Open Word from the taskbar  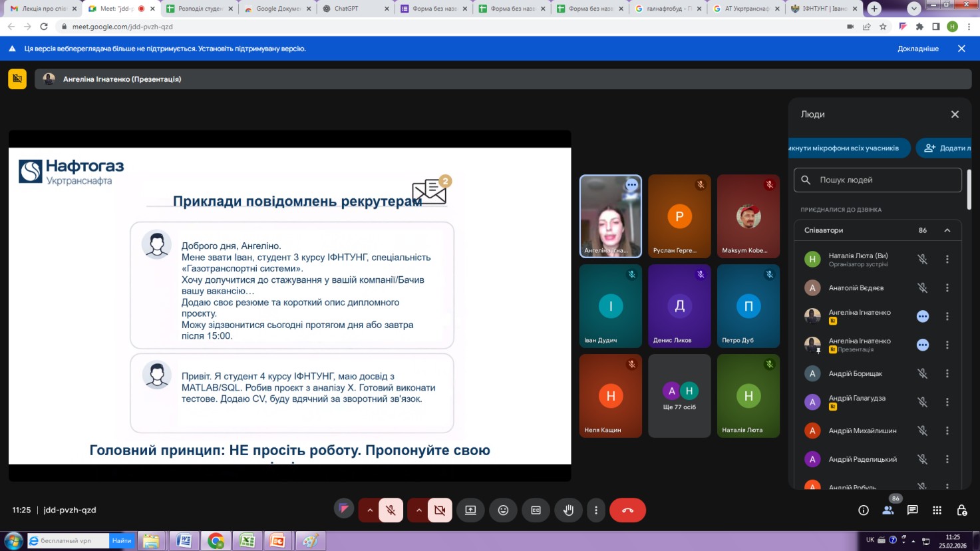(x=184, y=541)
